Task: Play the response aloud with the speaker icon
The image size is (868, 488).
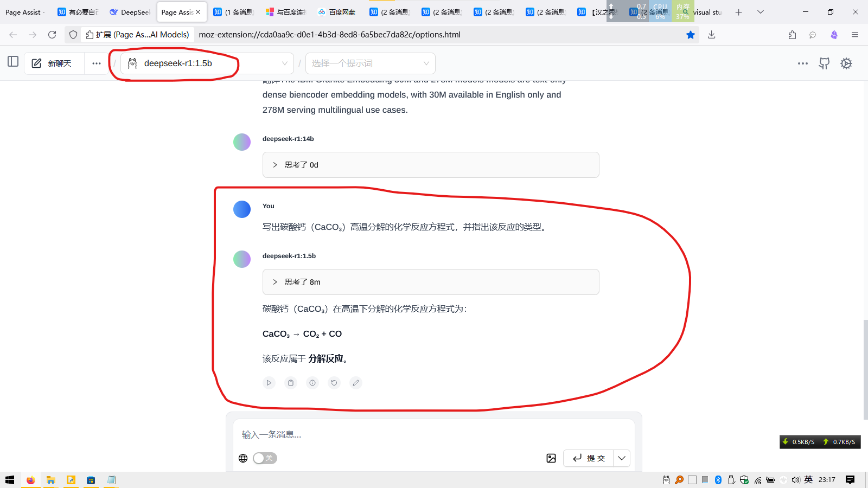Action: 269,383
